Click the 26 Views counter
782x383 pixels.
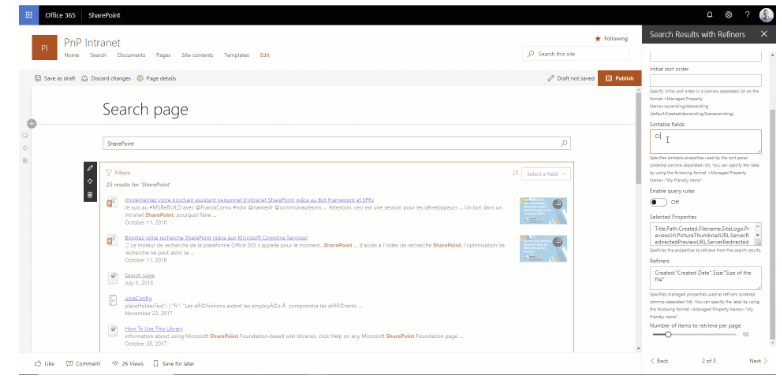point(128,364)
